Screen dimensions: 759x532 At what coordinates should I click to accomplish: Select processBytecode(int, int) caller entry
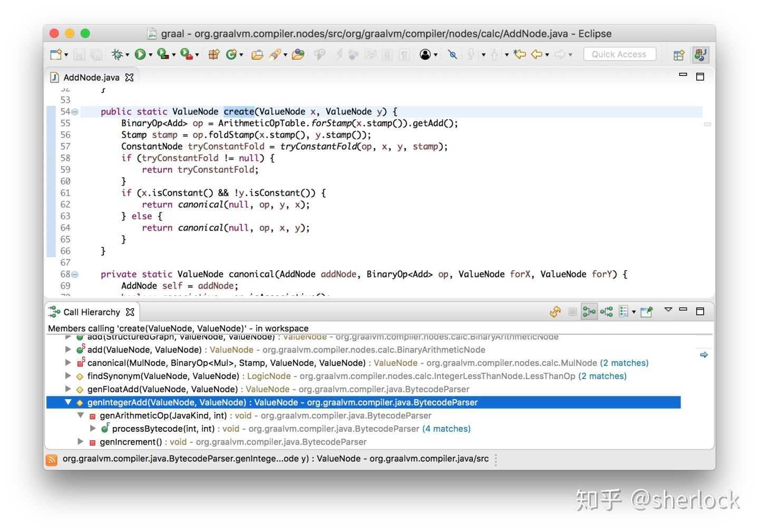pos(163,429)
